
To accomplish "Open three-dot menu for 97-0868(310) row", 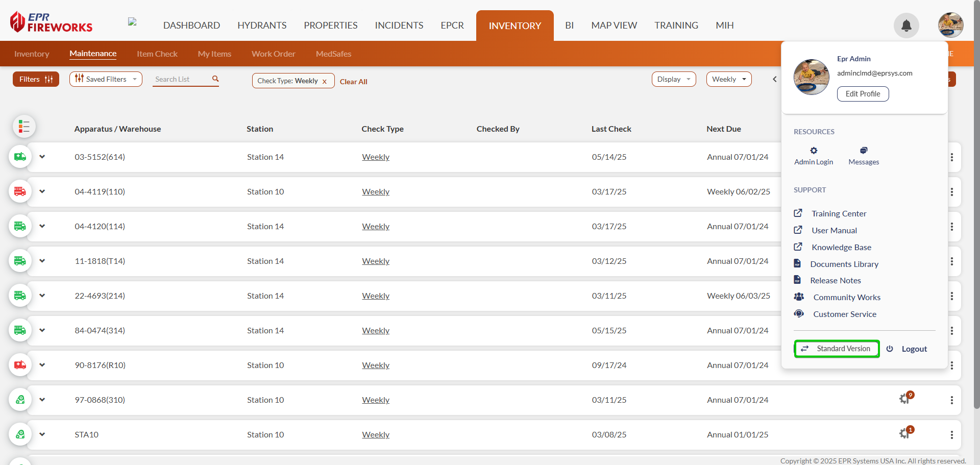I will click(x=951, y=400).
